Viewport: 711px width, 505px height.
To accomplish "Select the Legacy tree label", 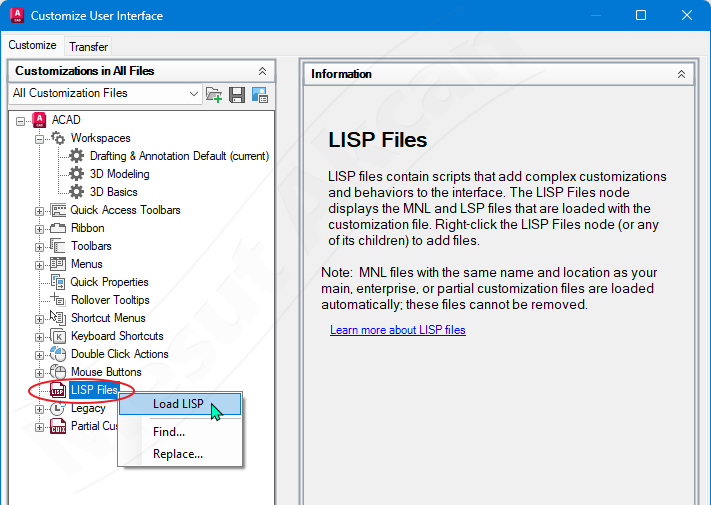I will 88,408.
